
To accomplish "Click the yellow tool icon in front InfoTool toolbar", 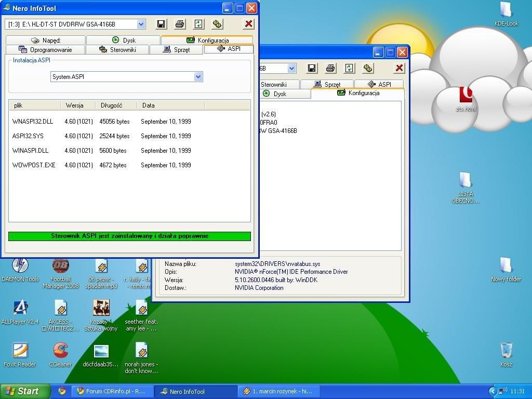I will pos(217,24).
